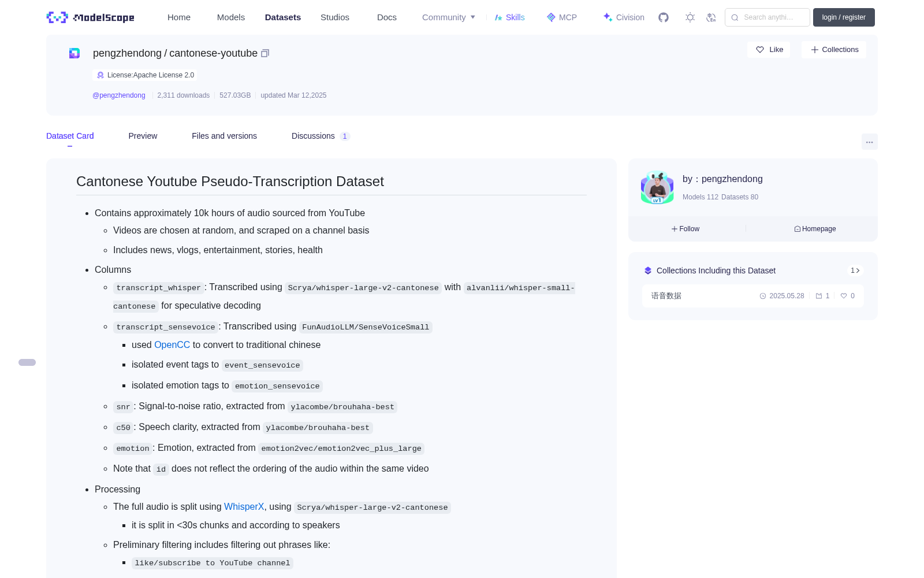The image size is (924, 578).
Task: Open the Models section
Action: [x=231, y=17]
